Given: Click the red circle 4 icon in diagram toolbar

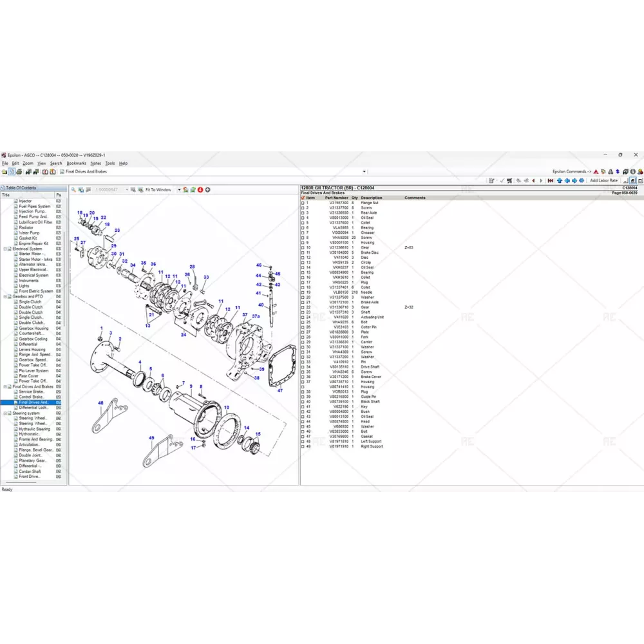Looking at the screenshot, I should pos(200,190).
